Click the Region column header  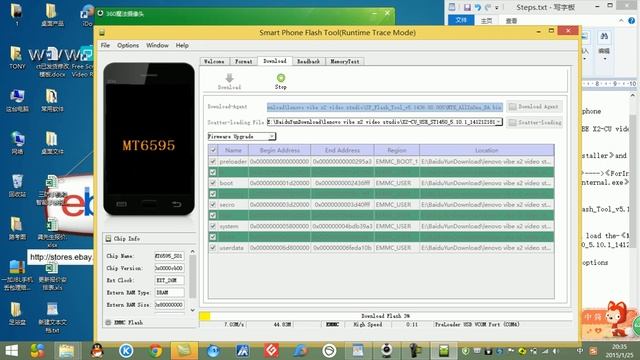coord(396,150)
